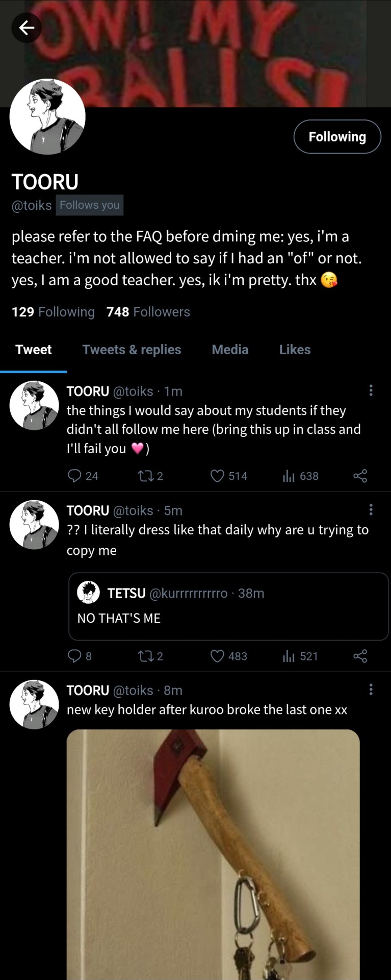Reply to the tweet with 8 comments
Viewport: 391px width, 980px height.
(75, 656)
